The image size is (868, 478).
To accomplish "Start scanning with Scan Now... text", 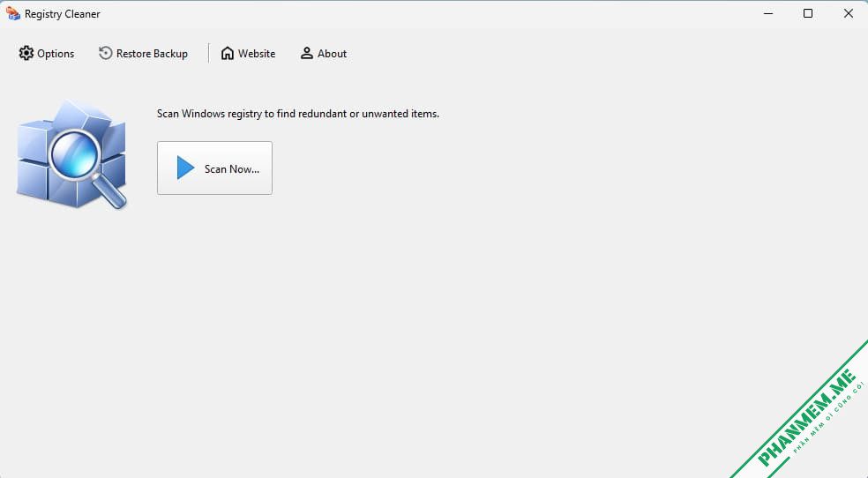I will (x=232, y=168).
